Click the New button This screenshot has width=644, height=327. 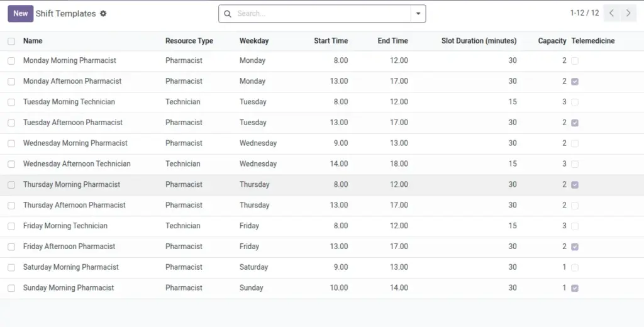[x=21, y=14]
